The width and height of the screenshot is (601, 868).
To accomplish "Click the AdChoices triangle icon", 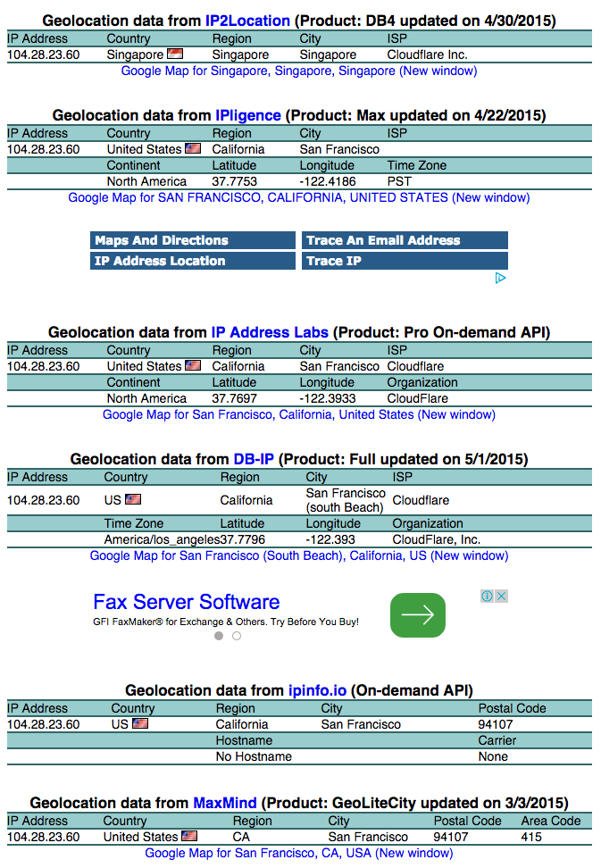I will [x=500, y=278].
